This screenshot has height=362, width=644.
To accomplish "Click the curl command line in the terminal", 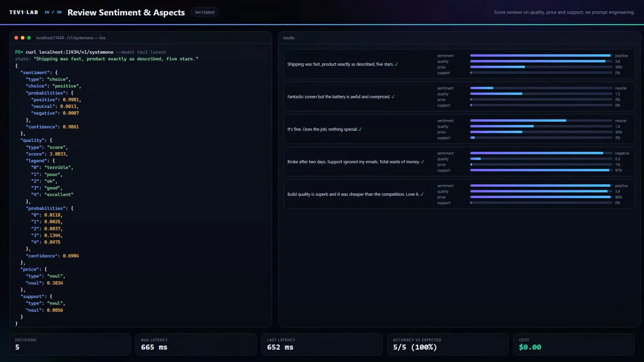I will [91, 52].
